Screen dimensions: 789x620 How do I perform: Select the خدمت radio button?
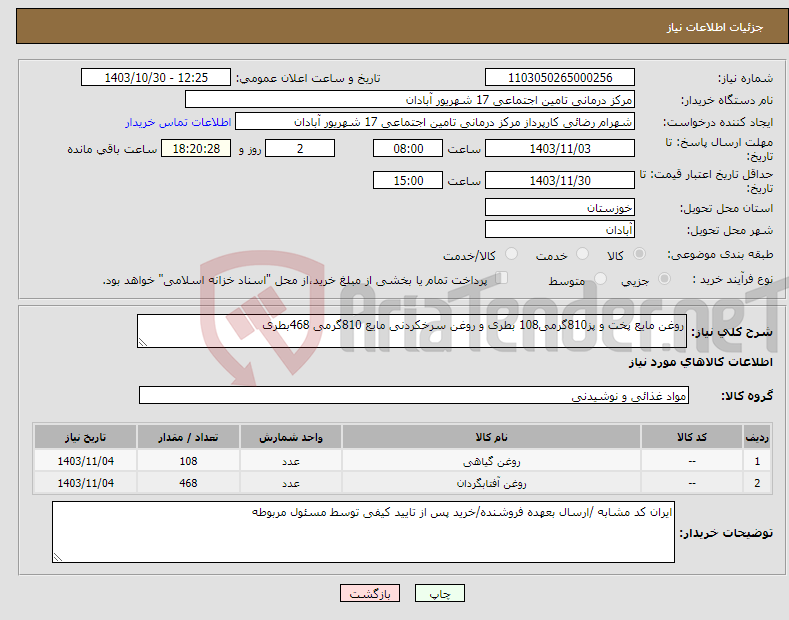click(582, 254)
